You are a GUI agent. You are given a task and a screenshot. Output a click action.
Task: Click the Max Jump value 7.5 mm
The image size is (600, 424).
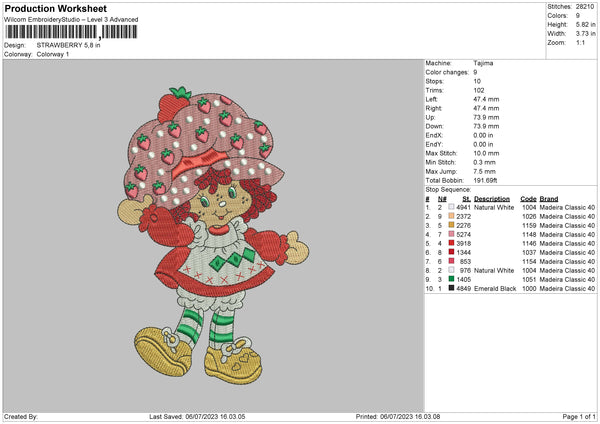484,171
